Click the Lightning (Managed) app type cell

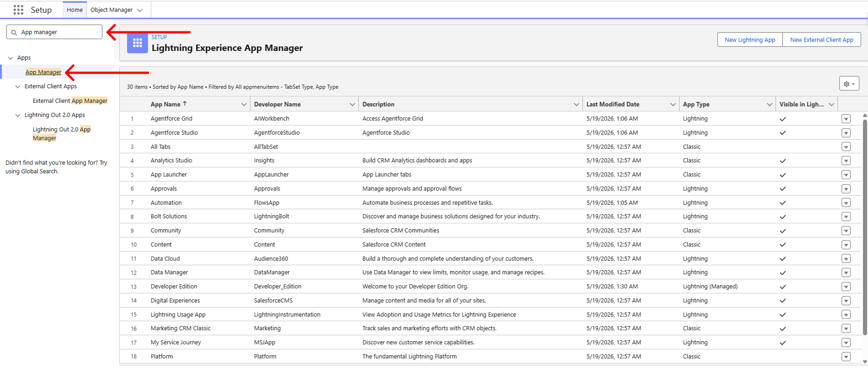point(710,287)
